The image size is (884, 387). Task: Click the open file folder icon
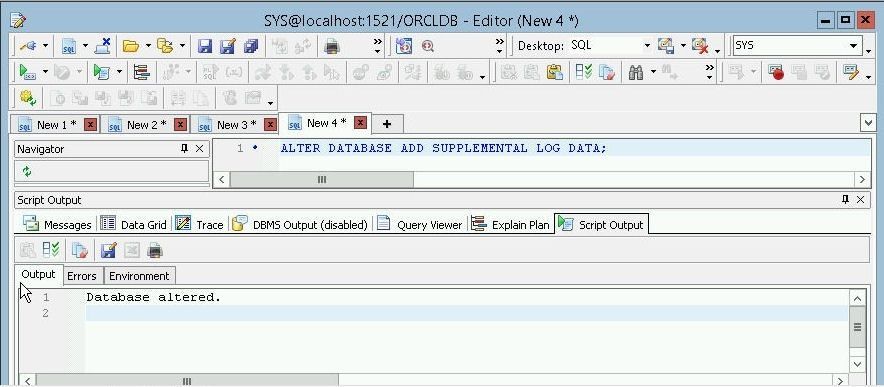point(131,46)
